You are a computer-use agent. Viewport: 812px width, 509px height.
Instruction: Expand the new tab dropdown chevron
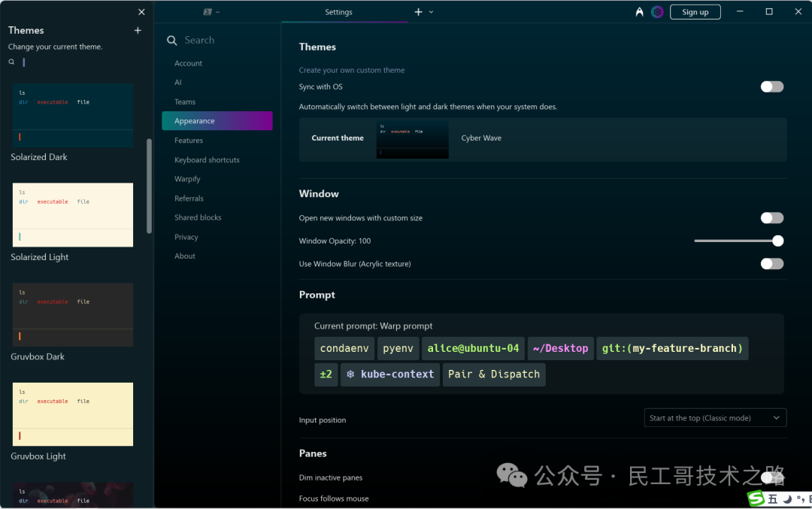tap(432, 12)
